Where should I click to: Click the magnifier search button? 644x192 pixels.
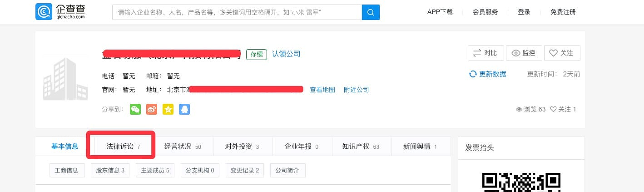tap(371, 12)
